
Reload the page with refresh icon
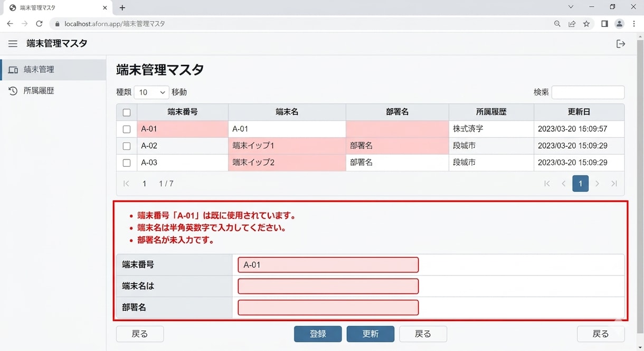pyautogui.click(x=39, y=24)
